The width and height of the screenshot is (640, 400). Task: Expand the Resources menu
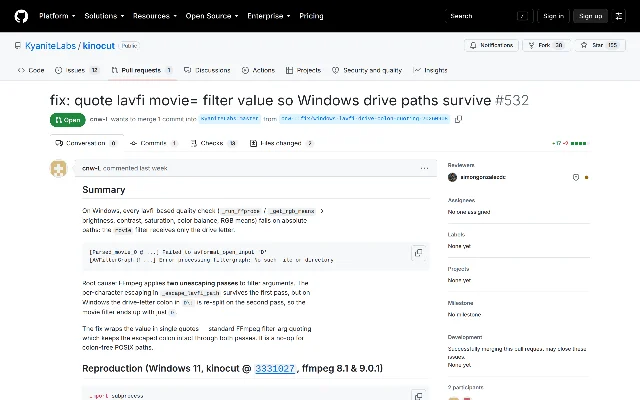[x=155, y=16]
